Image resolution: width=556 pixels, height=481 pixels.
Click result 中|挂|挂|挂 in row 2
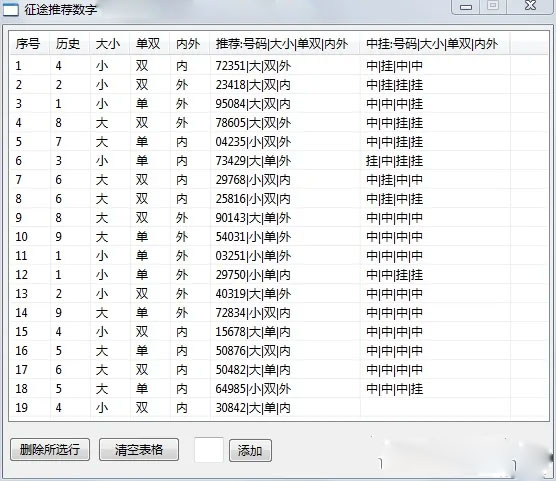[x=395, y=85]
